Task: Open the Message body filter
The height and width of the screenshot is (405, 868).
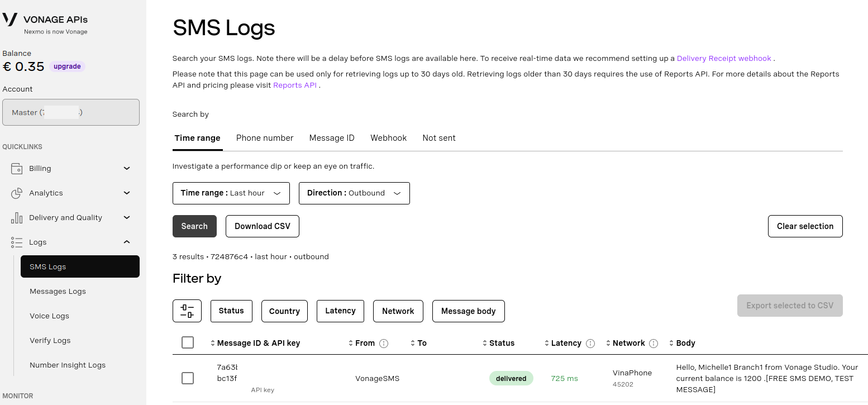Action: click(469, 311)
